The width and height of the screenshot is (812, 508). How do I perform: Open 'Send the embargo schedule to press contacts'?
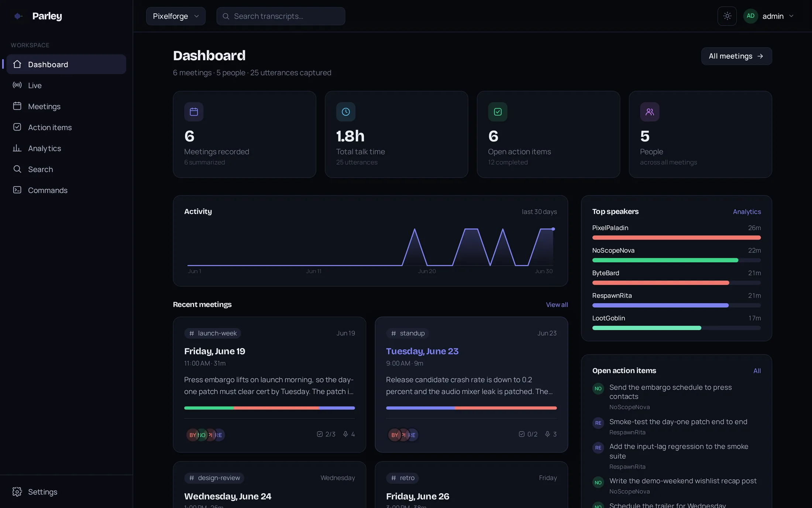(677, 397)
